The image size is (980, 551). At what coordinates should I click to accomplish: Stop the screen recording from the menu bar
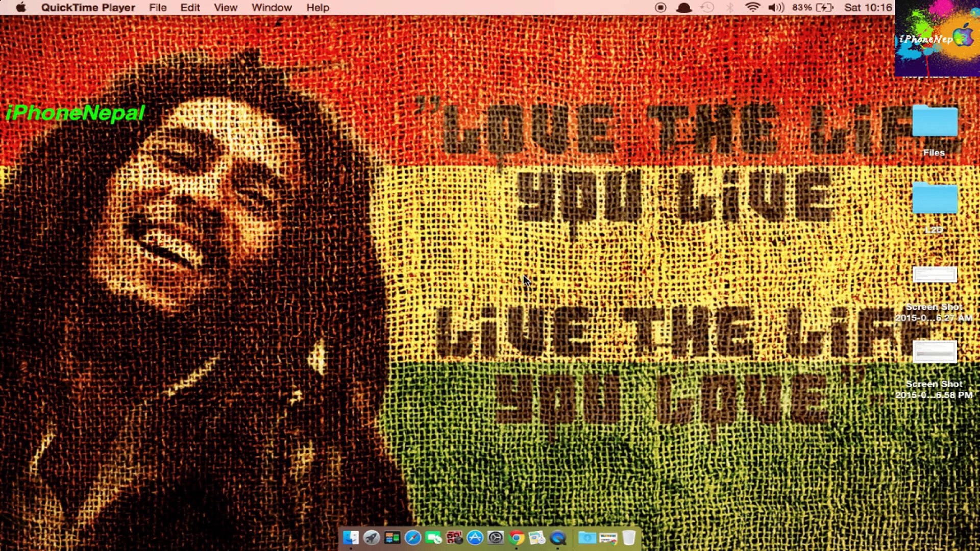click(660, 8)
